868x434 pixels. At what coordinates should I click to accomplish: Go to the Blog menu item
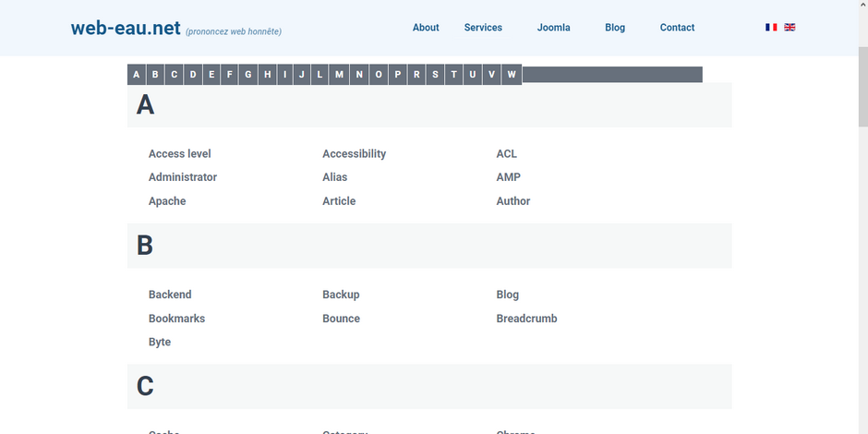pyautogui.click(x=615, y=28)
